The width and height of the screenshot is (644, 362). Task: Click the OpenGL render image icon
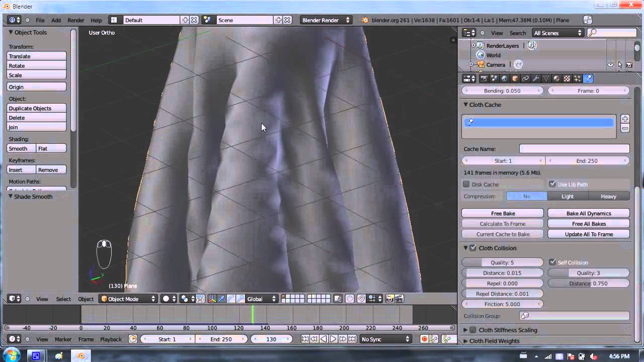point(389,299)
